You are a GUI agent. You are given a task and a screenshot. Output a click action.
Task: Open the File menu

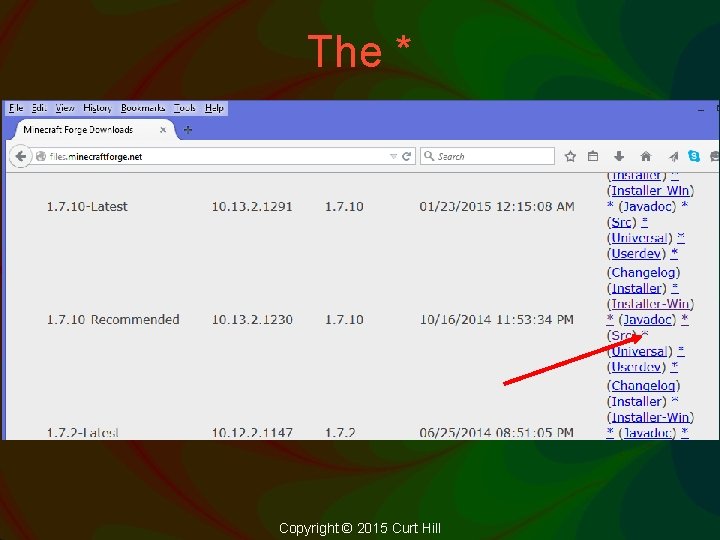pyautogui.click(x=16, y=108)
